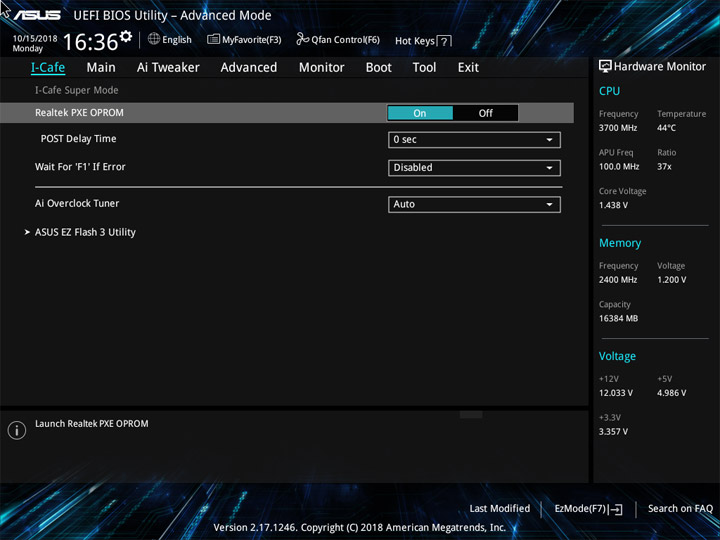Click the gear icon next to clock

126,36
